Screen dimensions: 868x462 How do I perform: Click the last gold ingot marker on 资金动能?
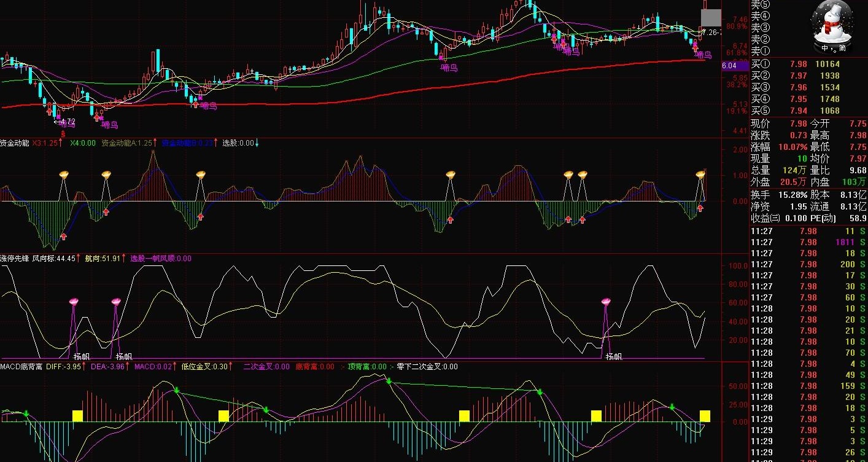(701, 175)
